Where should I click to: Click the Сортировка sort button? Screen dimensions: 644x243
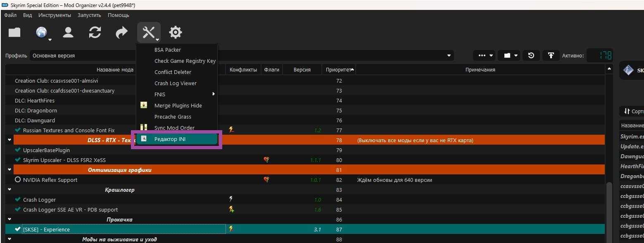click(x=632, y=111)
